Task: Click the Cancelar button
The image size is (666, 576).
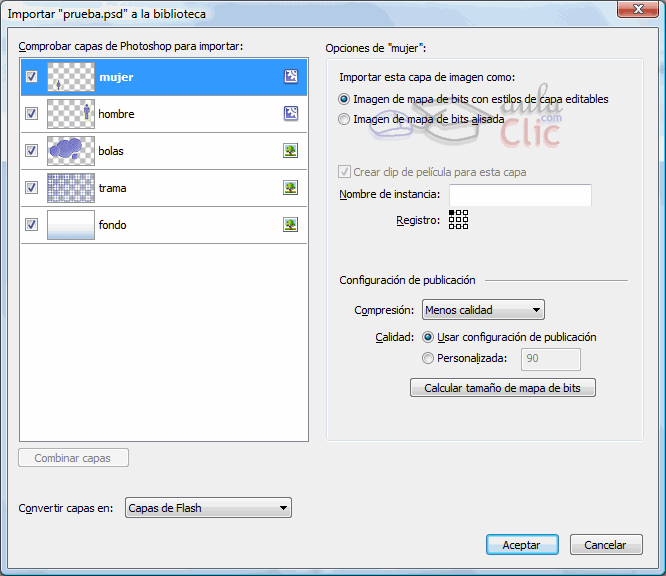Action: [606, 545]
